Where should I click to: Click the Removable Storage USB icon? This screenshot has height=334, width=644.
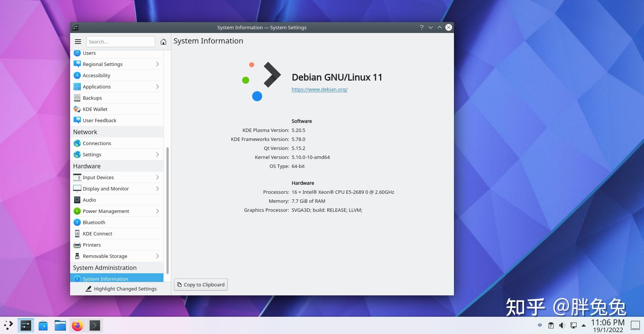[77, 256]
